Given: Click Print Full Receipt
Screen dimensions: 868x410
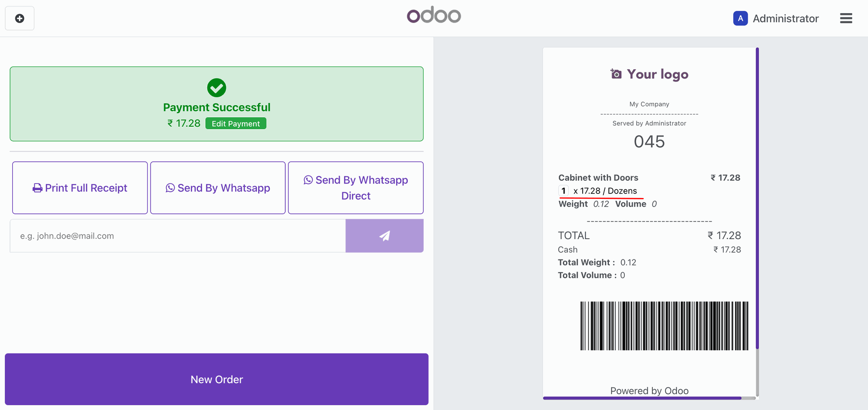Looking at the screenshot, I should [80, 188].
